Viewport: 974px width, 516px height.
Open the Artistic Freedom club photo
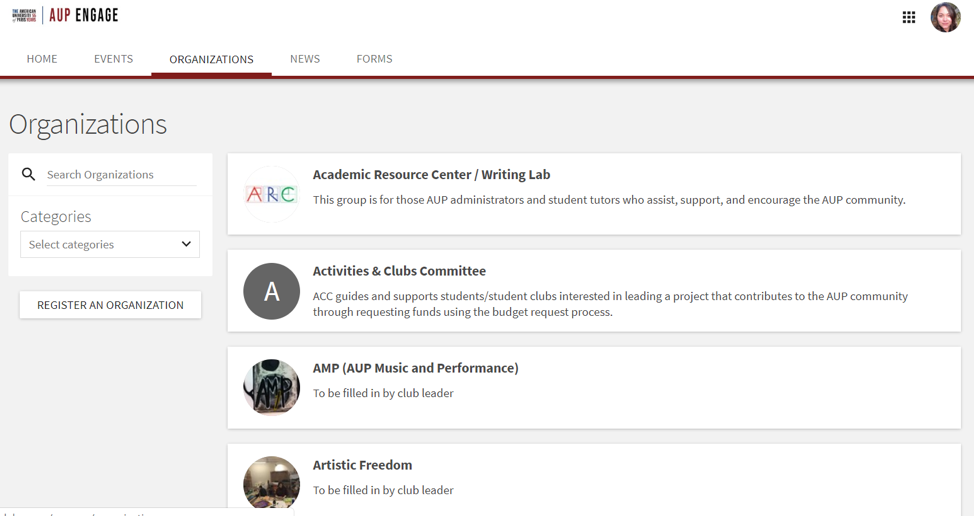click(271, 482)
